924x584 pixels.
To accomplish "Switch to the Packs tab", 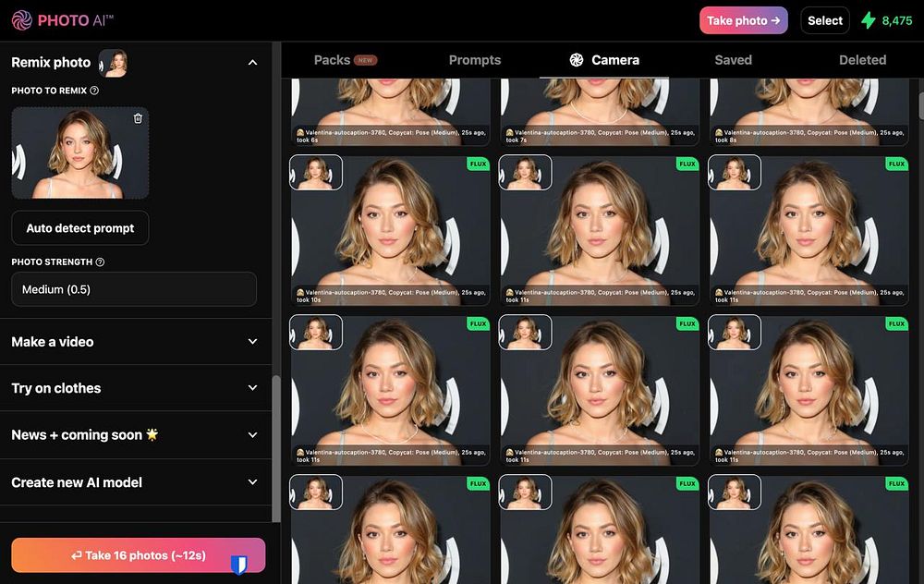I will pyautogui.click(x=346, y=60).
